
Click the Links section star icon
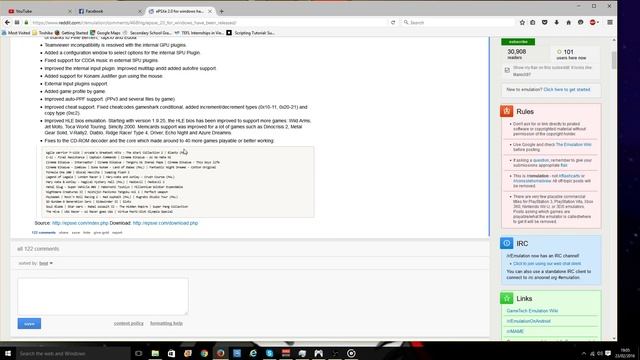point(507,298)
